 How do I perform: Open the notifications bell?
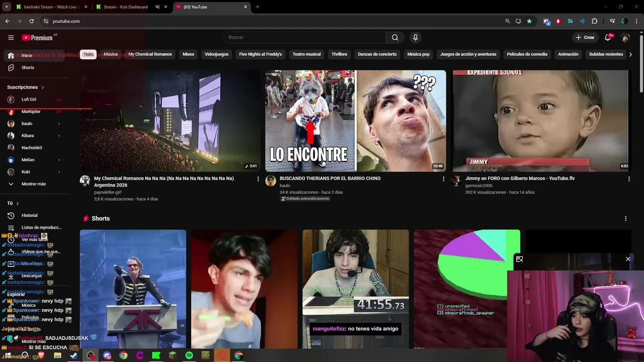pyautogui.click(x=608, y=37)
